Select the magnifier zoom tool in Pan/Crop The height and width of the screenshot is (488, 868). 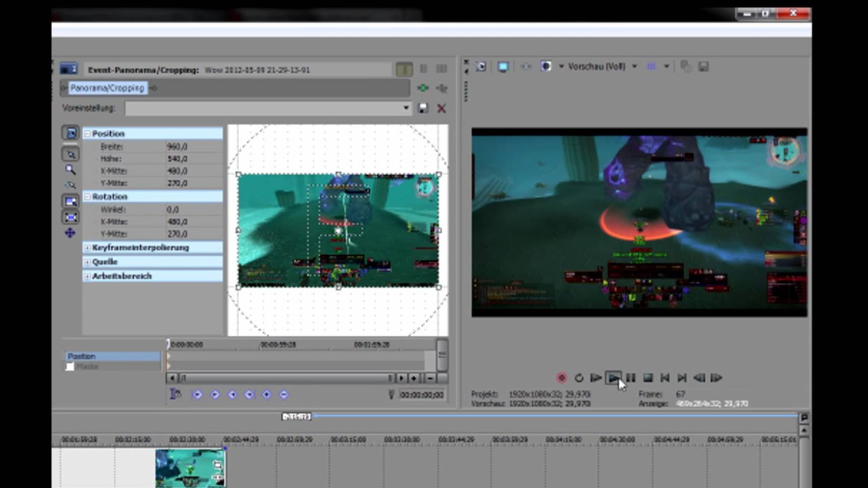tap(71, 169)
